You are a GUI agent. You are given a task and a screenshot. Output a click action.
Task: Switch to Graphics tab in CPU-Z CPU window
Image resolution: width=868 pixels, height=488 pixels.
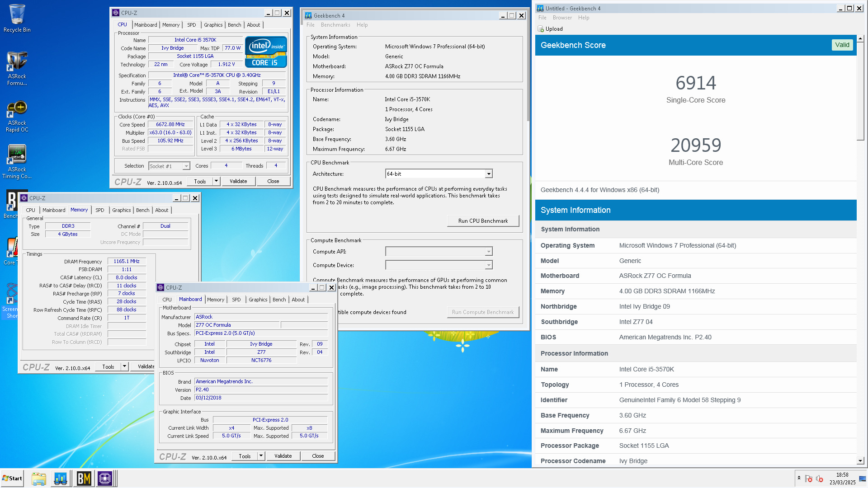point(213,25)
